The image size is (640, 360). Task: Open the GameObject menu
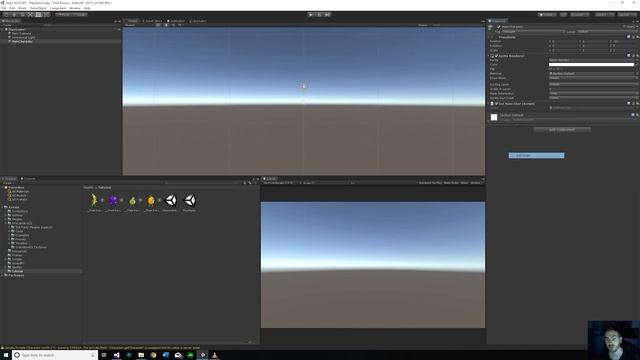38,8
